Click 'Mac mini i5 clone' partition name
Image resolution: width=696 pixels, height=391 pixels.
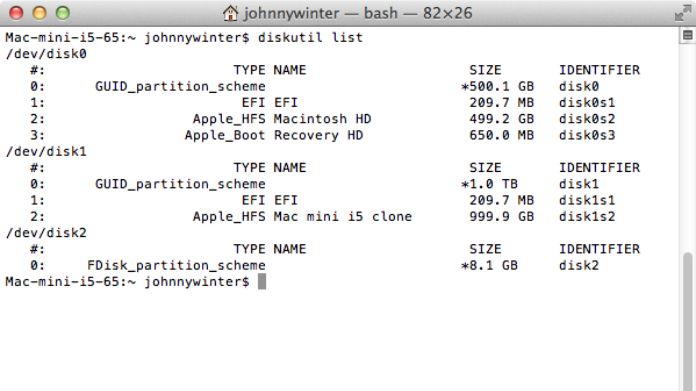tap(343, 216)
